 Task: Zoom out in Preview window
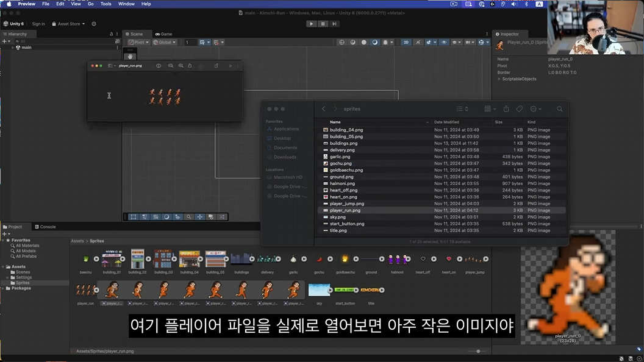click(x=170, y=66)
